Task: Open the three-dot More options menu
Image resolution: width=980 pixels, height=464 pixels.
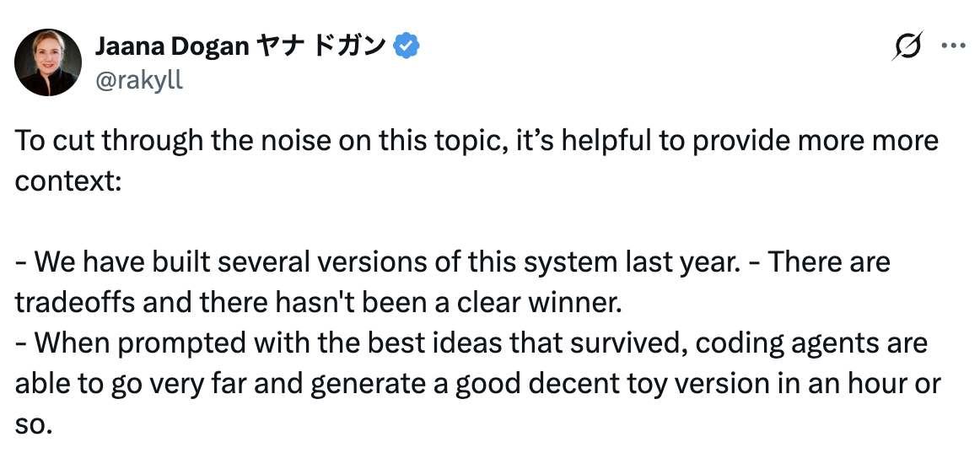Action: pos(952,46)
